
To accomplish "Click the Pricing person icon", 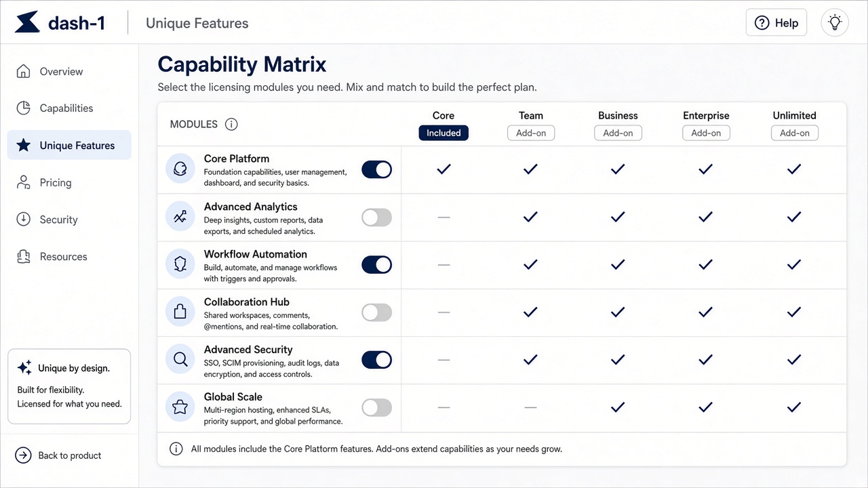I will click(x=23, y=182).
